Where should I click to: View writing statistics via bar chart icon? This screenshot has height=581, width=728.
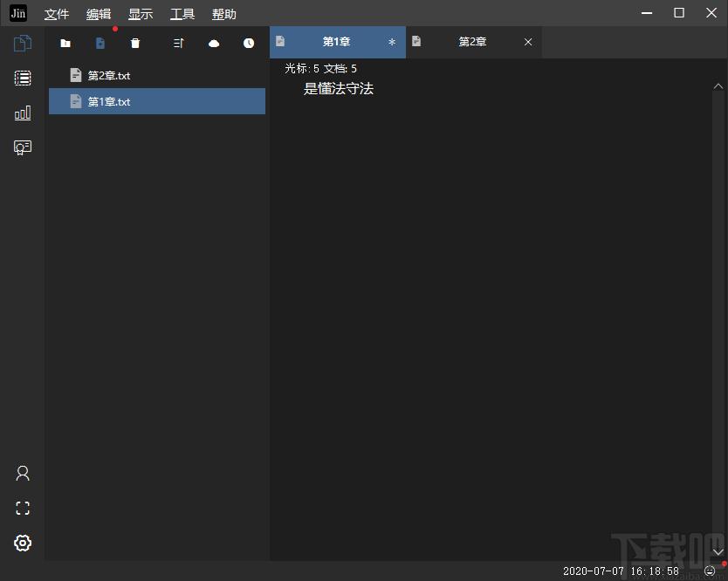pos(22,113)
